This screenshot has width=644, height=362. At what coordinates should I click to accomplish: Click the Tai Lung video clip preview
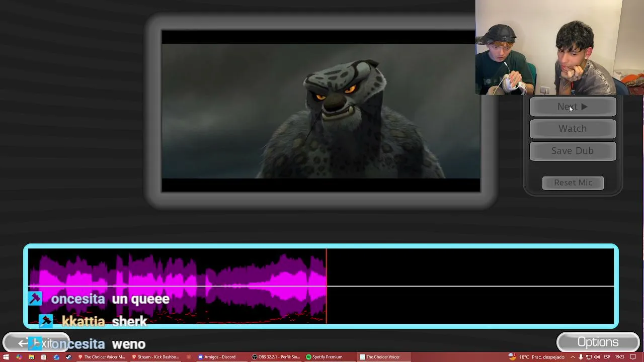(320, 111)
